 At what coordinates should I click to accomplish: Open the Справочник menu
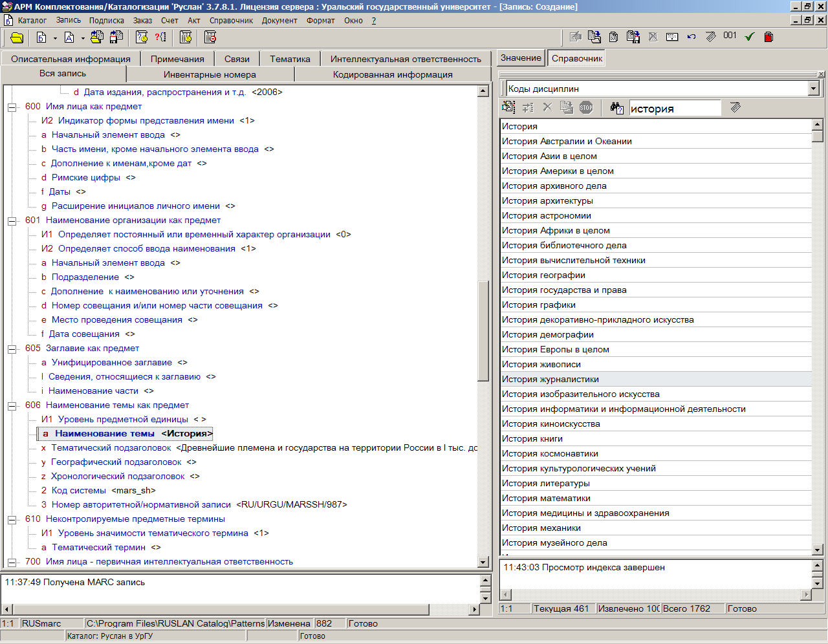231,21
